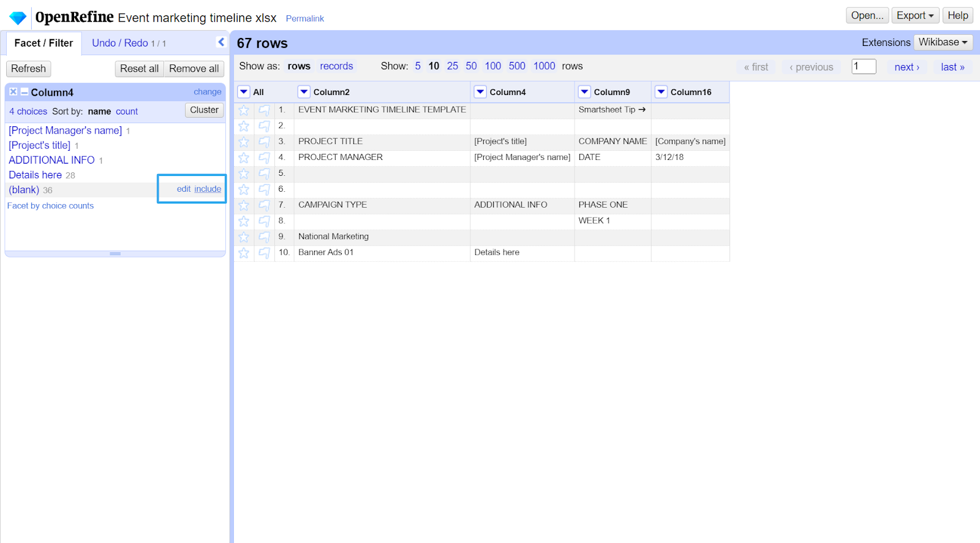
Task: Click edit on the (blank) choice
Action: click(184, 189)
